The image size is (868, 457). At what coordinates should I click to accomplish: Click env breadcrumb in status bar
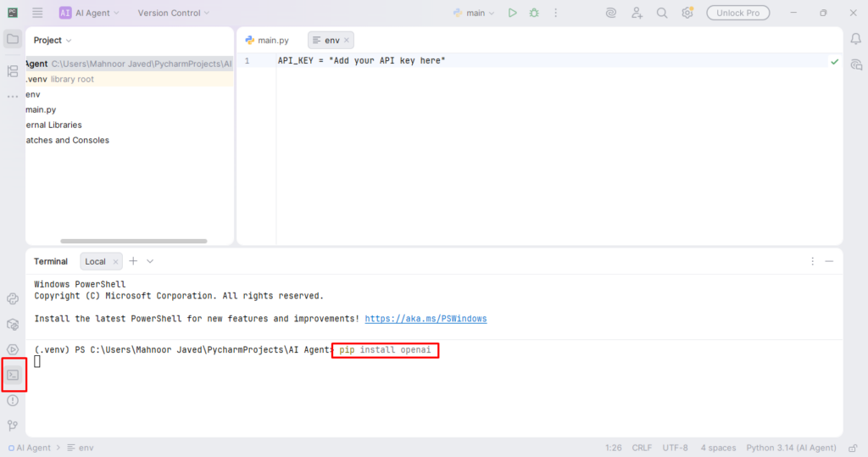[x=81, y=448]
